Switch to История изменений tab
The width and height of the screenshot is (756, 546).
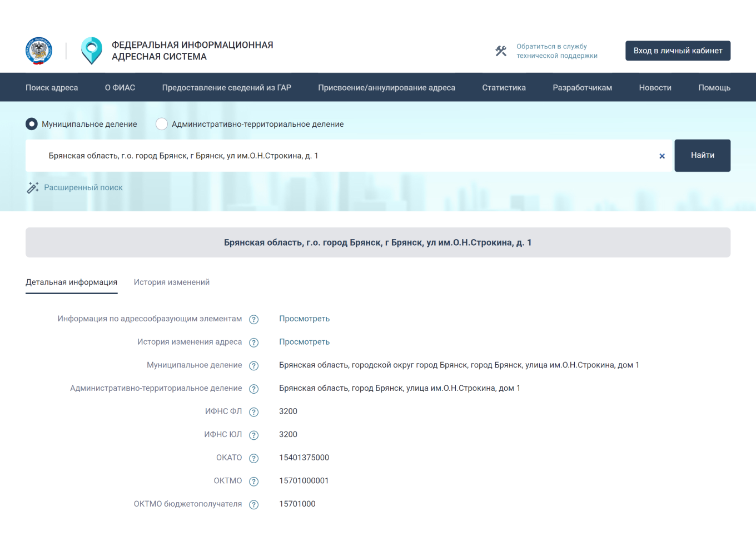172,282
